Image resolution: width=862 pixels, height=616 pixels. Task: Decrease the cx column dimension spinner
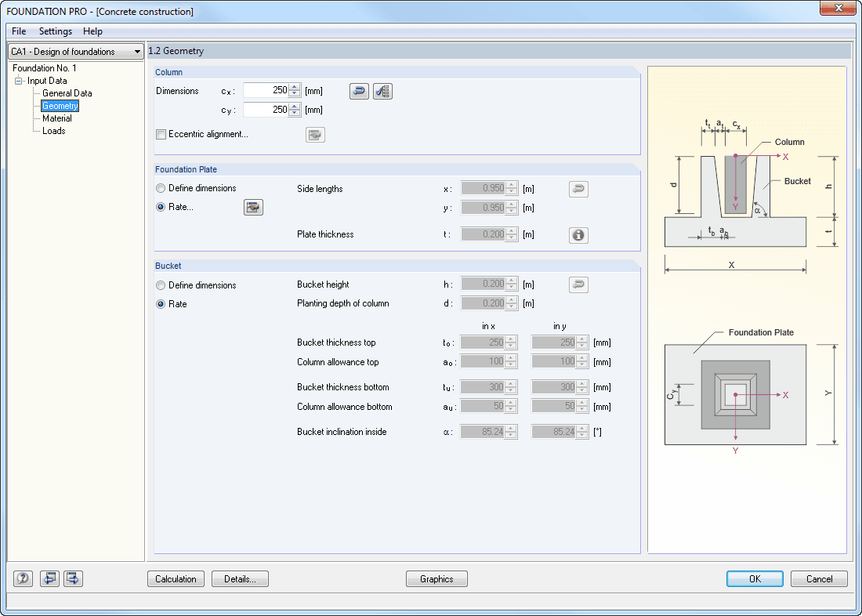point(295,94)
